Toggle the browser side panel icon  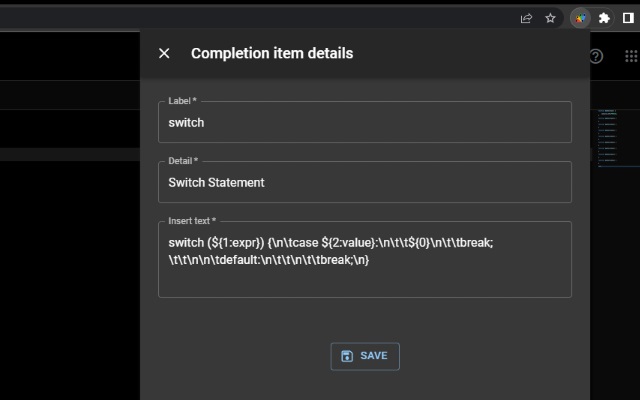[628, 18]
